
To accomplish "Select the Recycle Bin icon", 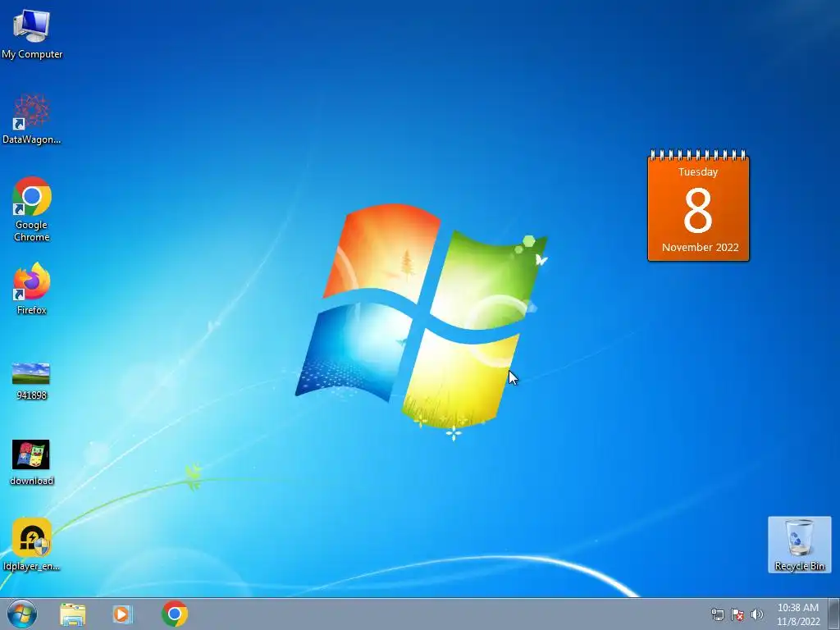I will (x=799, y=545).
